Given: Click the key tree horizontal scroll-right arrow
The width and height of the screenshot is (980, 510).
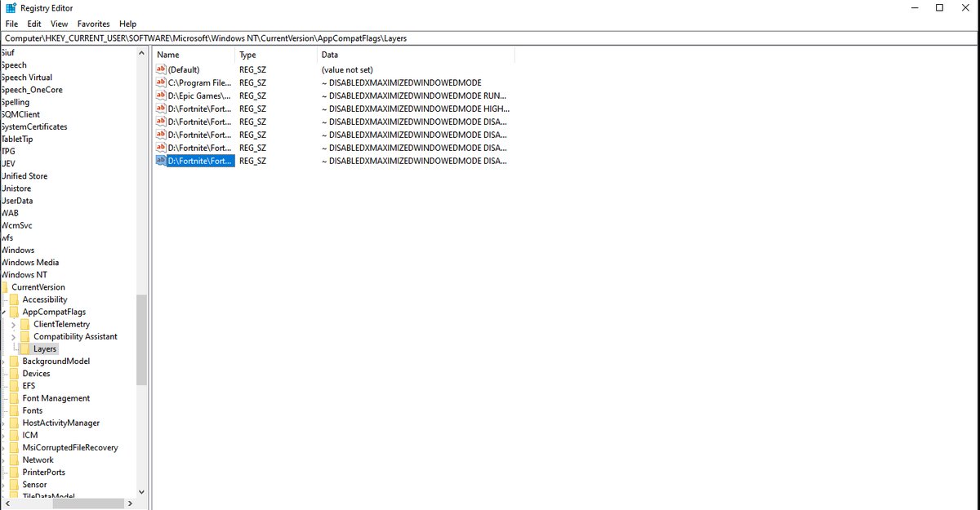Looking at the screenshot, I should [x=131, y=504].
